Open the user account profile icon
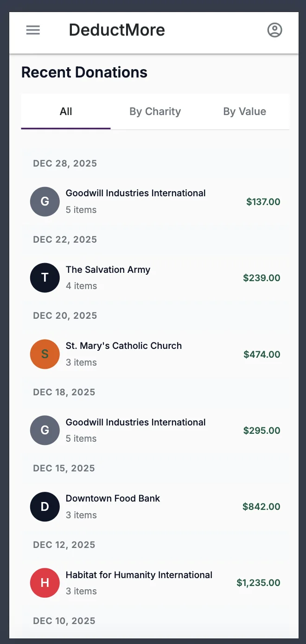This screenshot has width=306, height=644. pyautogui.click(x=274, y=30)
